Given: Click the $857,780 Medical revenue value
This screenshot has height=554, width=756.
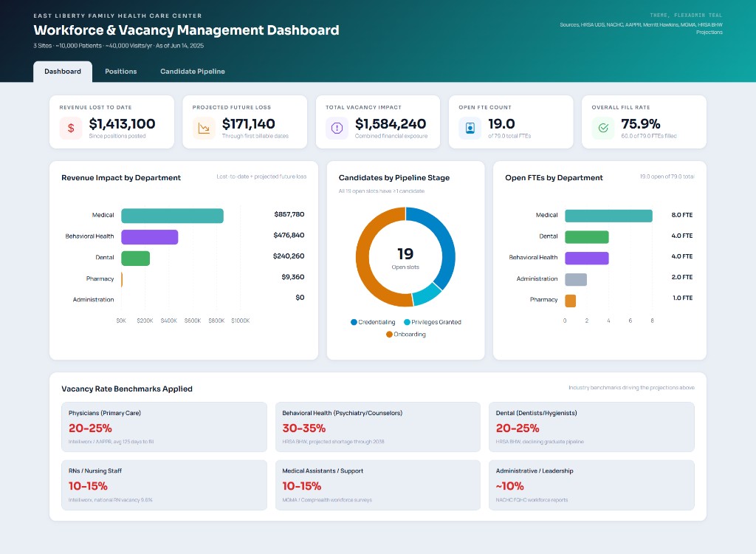Looking at the screenshot, I should click(289, 214).
